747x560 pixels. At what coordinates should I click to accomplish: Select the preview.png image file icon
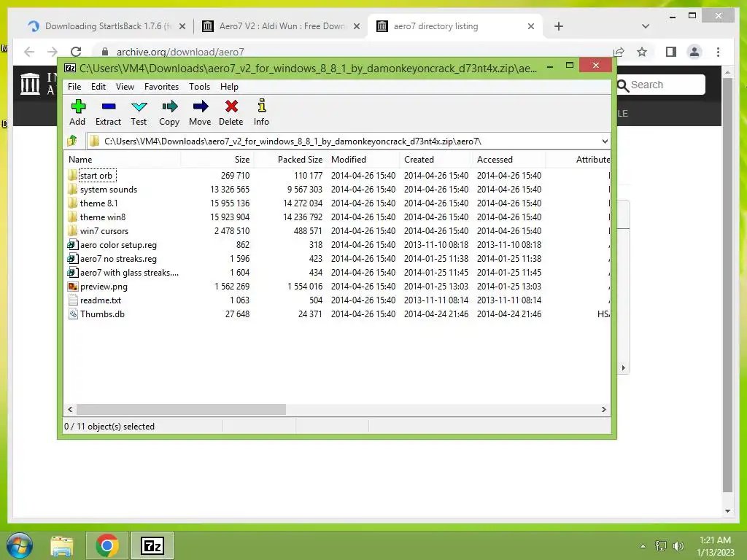(72, 286)
